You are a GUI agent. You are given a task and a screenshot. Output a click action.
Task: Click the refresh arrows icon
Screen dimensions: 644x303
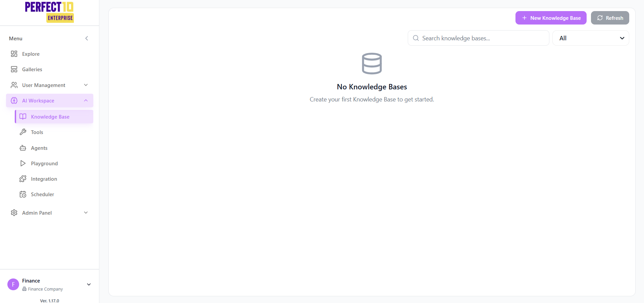(600, 18)
